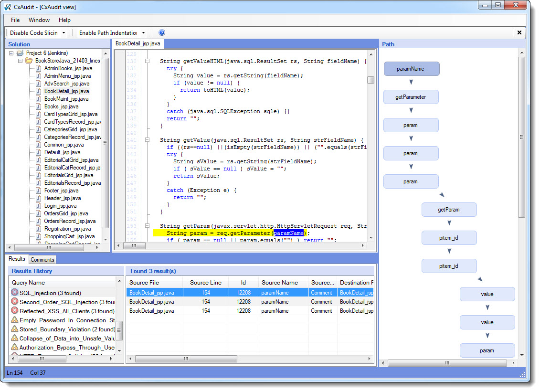Open ShoppingCart_jsp.java in the Solution tree
The height and width of the screenshot is (392, 540).
[x=69, y=236]
